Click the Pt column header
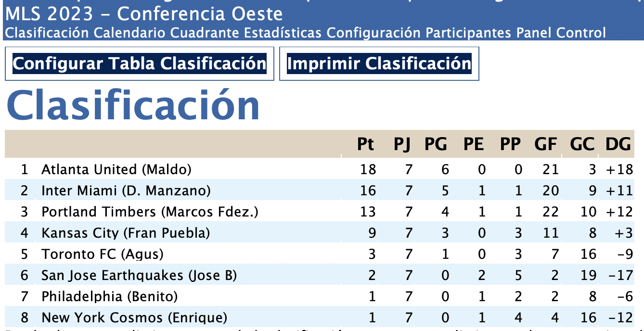Viewport: 644px width, 331px height. pos(365,144)
